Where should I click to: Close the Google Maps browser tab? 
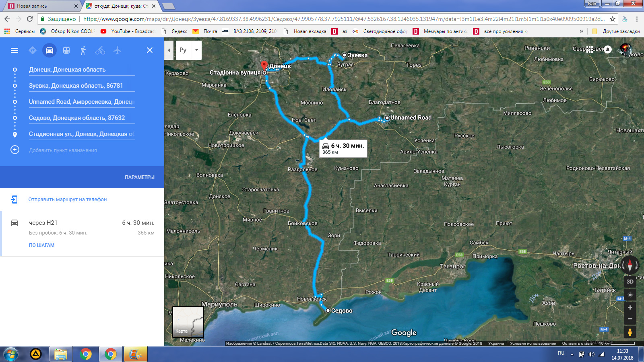click(x=154, y=6)
